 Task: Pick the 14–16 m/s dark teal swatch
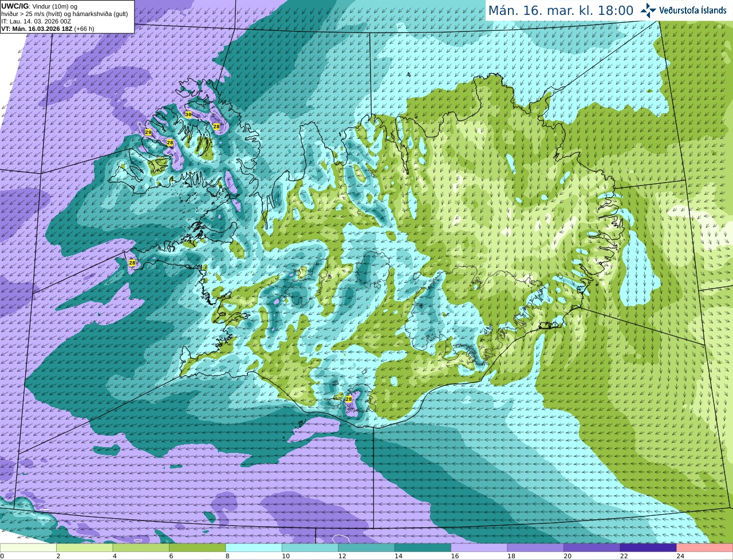tap(423, 548)
